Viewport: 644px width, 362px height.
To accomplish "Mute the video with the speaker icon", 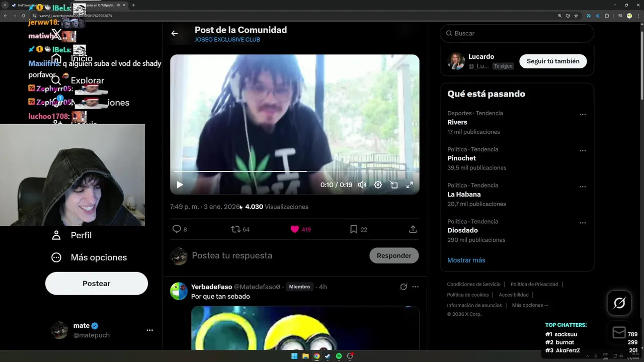I will tap(362, 185).
